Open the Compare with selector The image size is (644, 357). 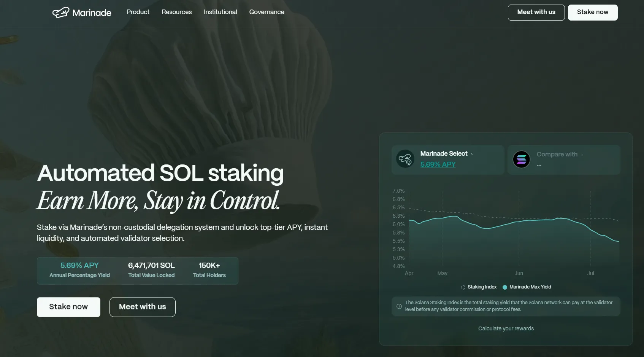(564, 160)
